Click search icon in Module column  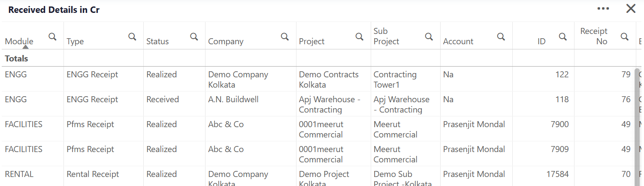click(x=52, y=37)
